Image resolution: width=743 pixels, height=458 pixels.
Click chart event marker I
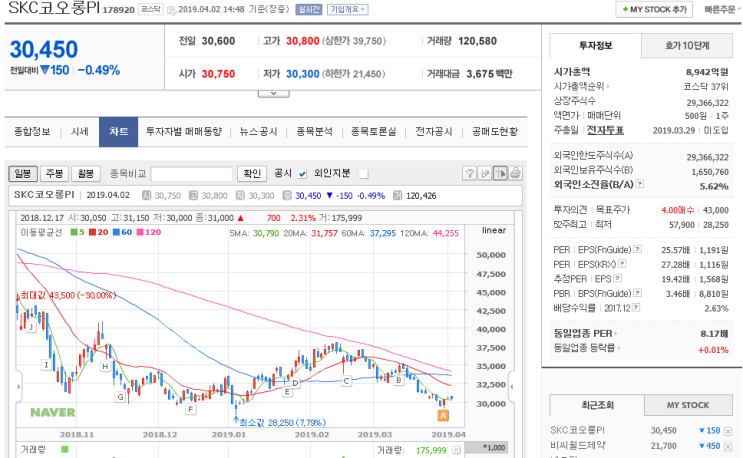(46, 364)
